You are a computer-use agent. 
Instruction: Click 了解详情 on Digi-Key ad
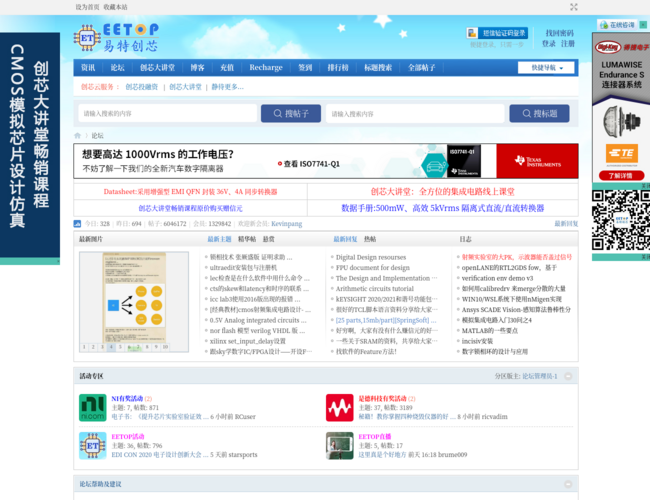621,176
